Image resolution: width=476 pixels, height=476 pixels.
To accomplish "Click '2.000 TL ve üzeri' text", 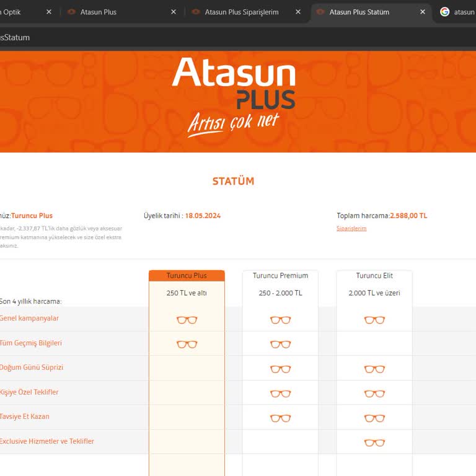I will point(374,293).
